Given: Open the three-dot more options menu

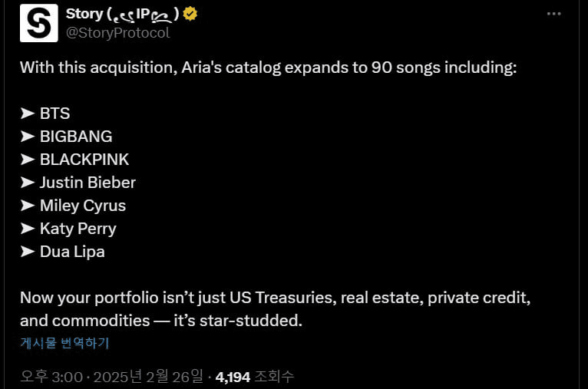Looking at the screenshot, I should coord(554,14).
